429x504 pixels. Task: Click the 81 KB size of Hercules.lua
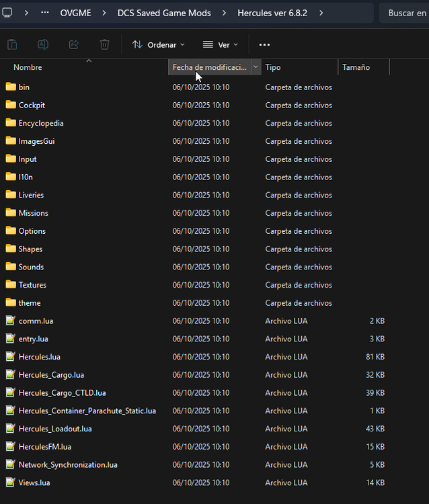[375, 357]
